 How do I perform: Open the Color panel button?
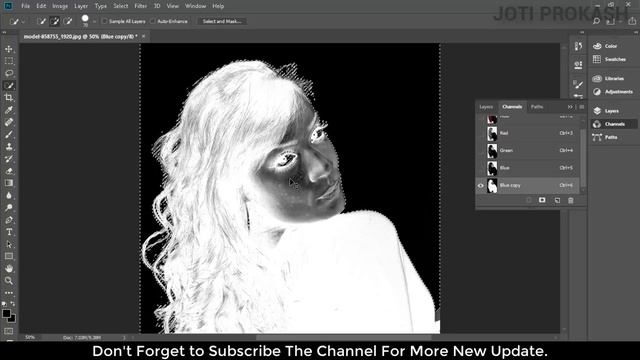pos(605,46)
